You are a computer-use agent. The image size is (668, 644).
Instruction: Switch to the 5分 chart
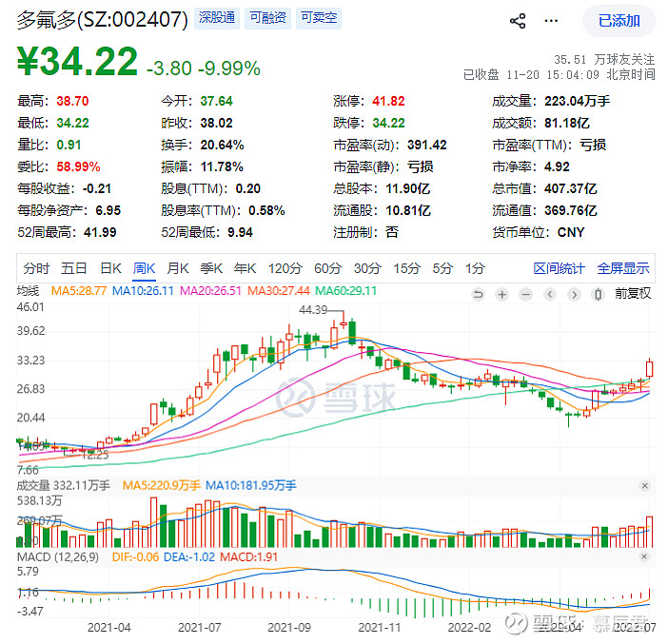point(442,269)
